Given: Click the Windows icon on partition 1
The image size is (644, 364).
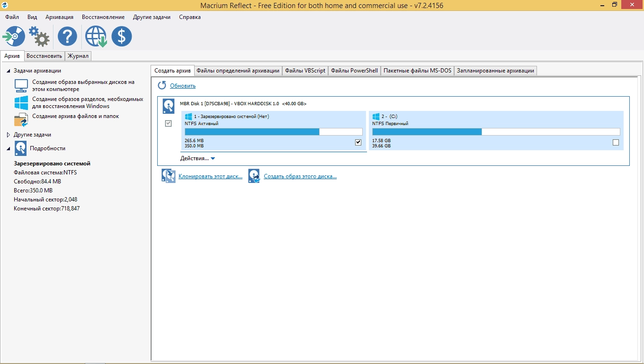Looking at the screenshot, I should tap(188, 116).
